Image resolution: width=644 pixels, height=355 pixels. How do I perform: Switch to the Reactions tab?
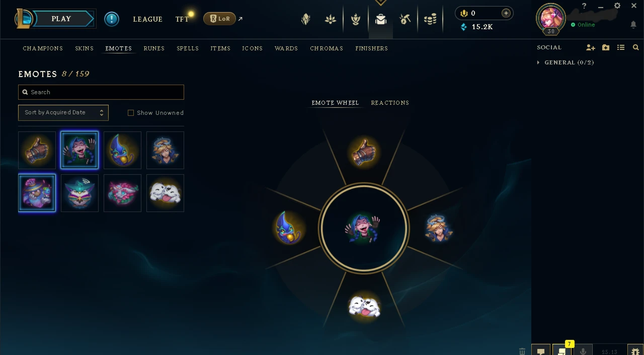(x=390, y=103)
